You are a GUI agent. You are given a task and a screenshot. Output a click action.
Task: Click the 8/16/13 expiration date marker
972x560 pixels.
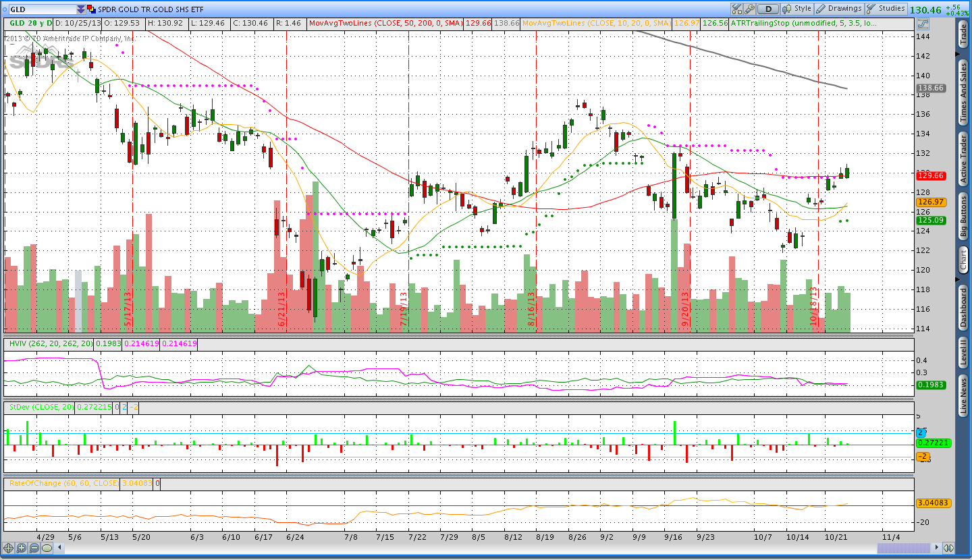click(x=531, y=310)
